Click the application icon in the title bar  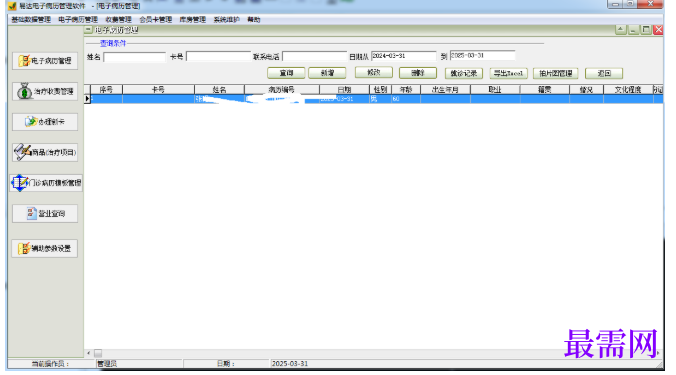[x=12, y=6]
